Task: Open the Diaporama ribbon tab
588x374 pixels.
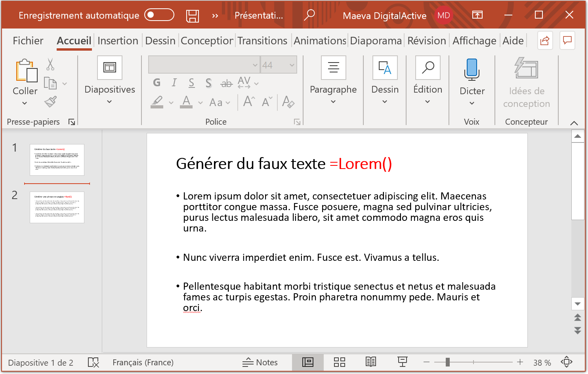Action: click(x=376, y=40)
